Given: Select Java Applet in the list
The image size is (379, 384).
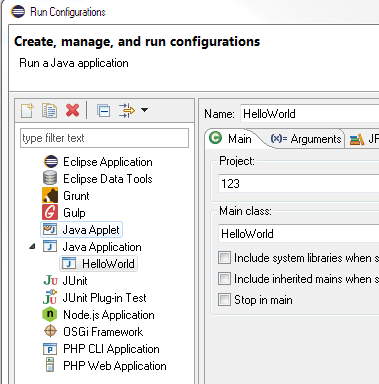Looking at the screenshot, I should [x=81, y=230].
